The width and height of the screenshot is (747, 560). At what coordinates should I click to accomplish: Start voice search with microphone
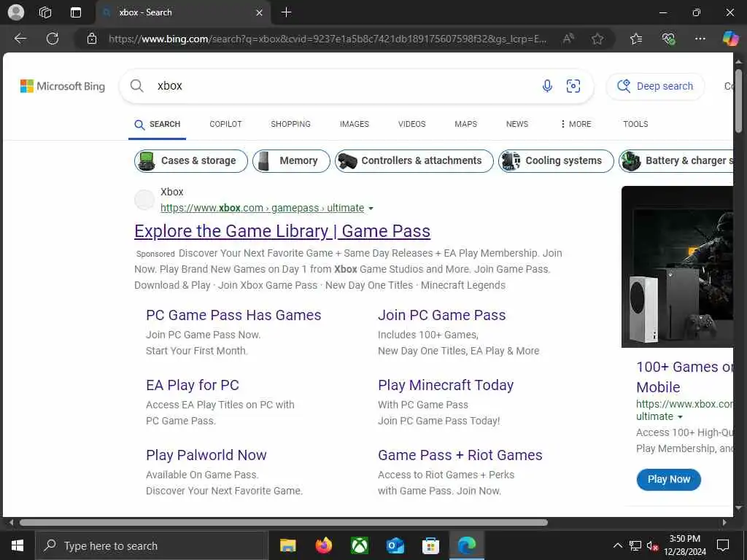(547, 86)
